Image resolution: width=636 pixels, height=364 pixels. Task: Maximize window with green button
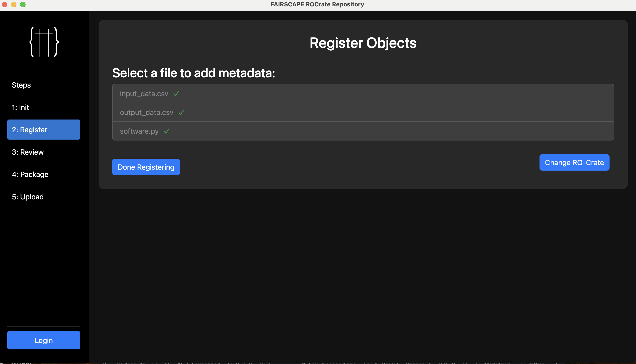[x=23, y=5]
